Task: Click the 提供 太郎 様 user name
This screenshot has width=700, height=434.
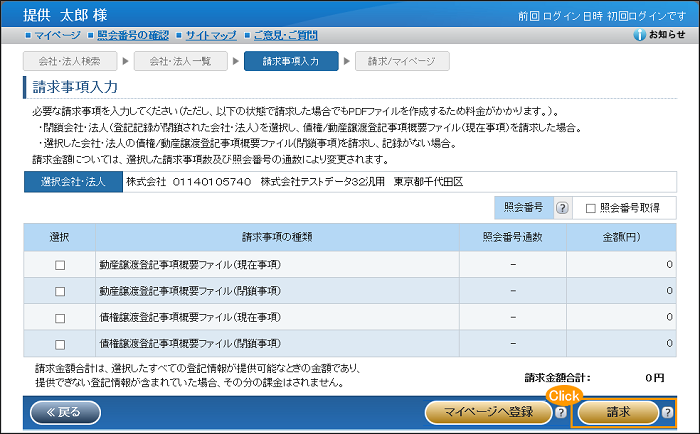Action: (65, 15)
